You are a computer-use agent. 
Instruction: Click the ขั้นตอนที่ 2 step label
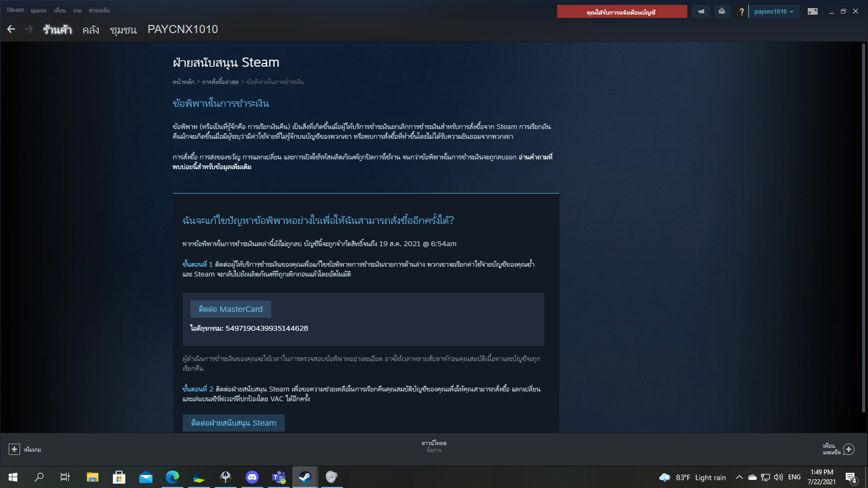tap(198, 389)
